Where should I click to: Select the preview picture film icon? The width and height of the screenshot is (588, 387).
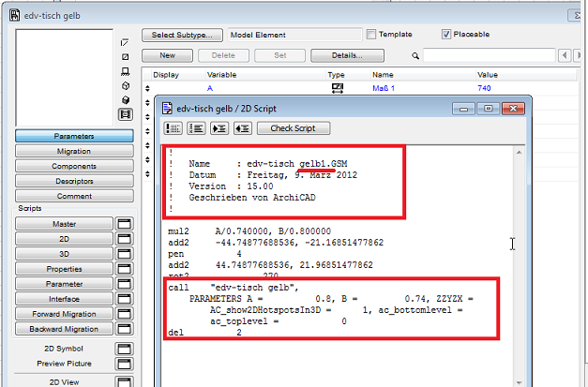coord(126,114)
